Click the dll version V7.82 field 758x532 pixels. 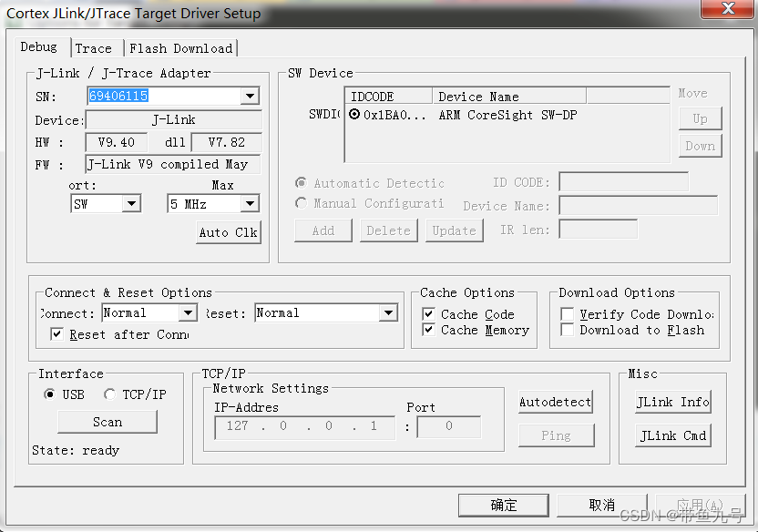pyautogui.click(x=226, y=142)
